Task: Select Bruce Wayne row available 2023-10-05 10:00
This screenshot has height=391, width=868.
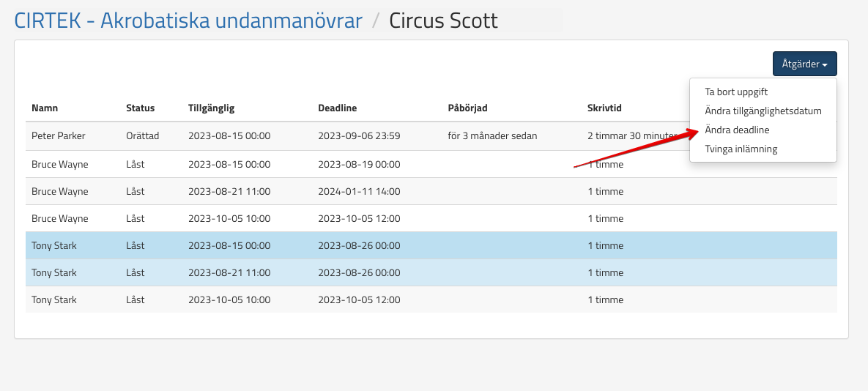Action: tap(60, 219)
